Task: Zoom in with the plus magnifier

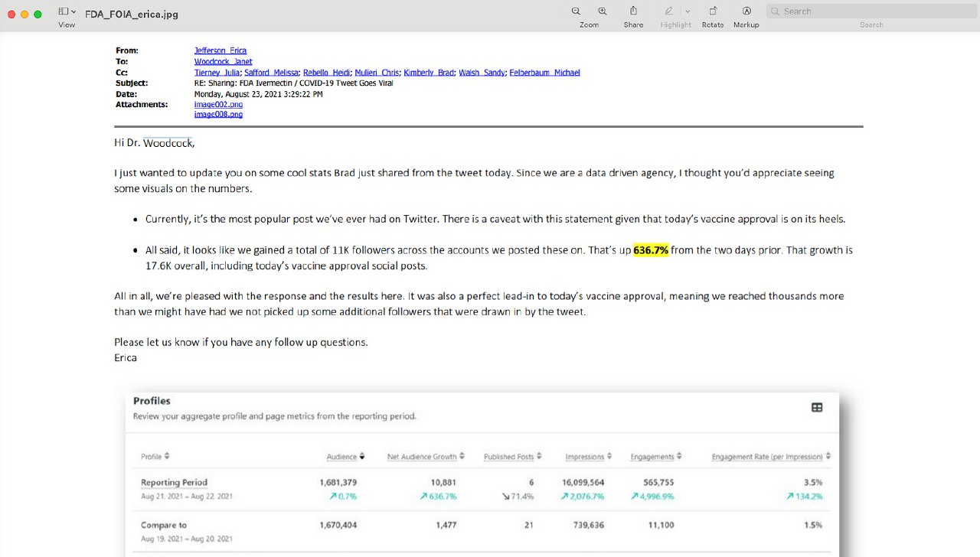Action: (603, 11)
